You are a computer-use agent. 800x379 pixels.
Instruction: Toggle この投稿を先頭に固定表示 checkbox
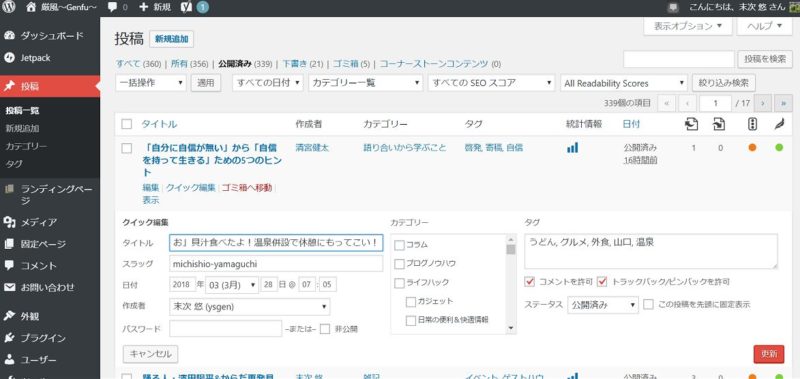point(648,305)
